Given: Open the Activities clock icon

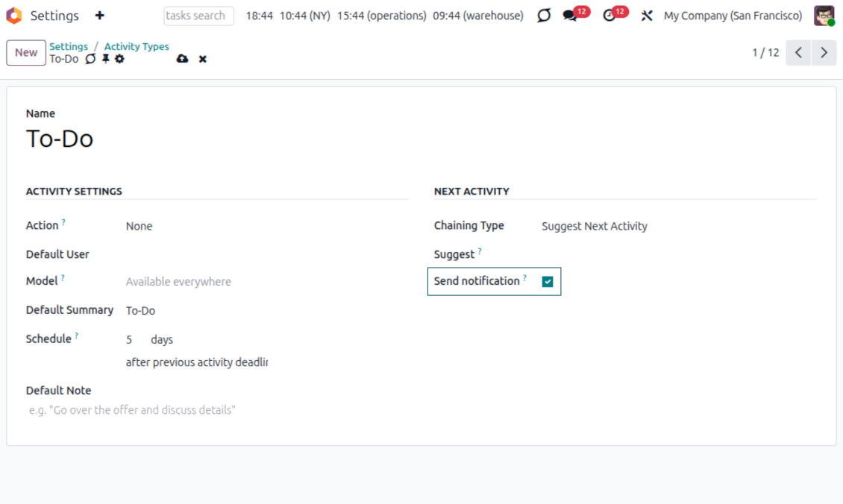Looking at the screenshot, I should pyautogui.click(x=609, y=15).
